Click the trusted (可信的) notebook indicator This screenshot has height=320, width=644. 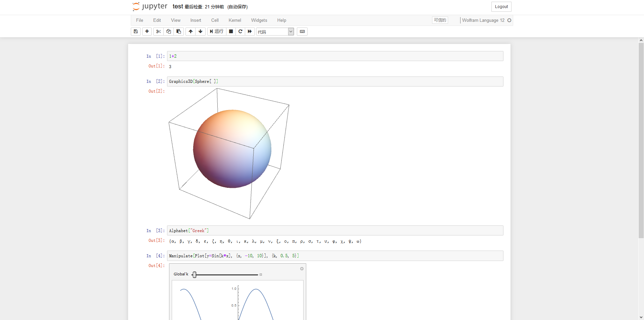[x=440, y=20]
